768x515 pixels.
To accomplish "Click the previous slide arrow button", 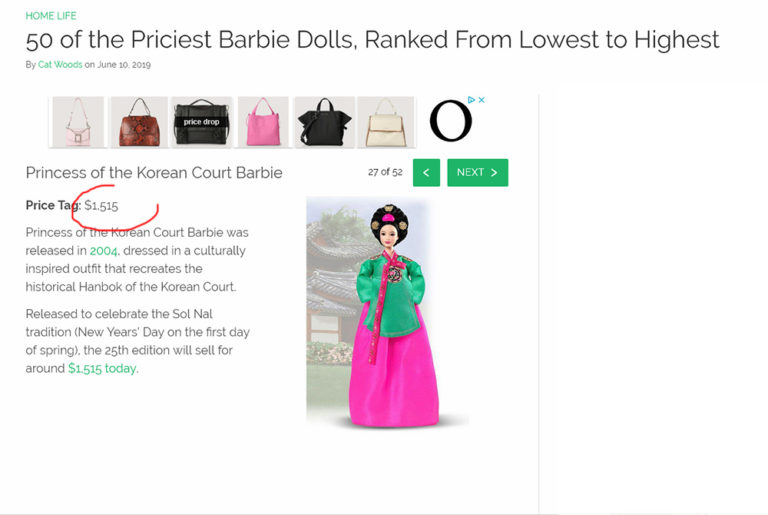I will (426, 172).
